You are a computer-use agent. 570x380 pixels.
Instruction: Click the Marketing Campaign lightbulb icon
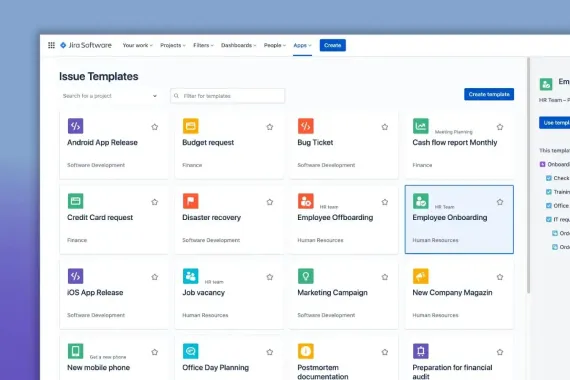(x=306, y=276)
